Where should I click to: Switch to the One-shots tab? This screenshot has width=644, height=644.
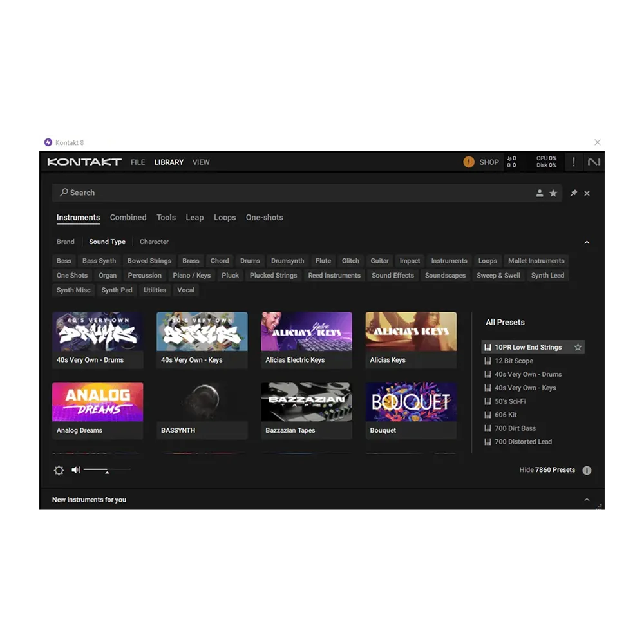tap(264, 217)
